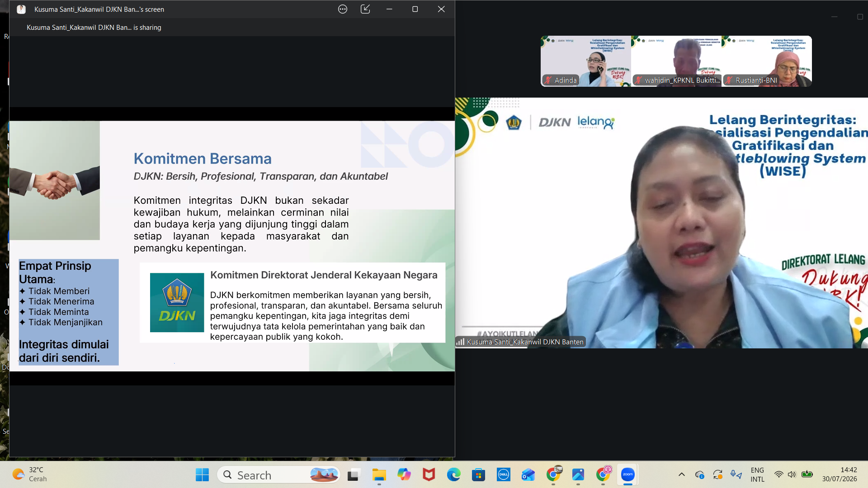This screenshot has width=868, height=488.
Task: Click the OneDrive cloud tray icon
Action: tap(699, 474)
